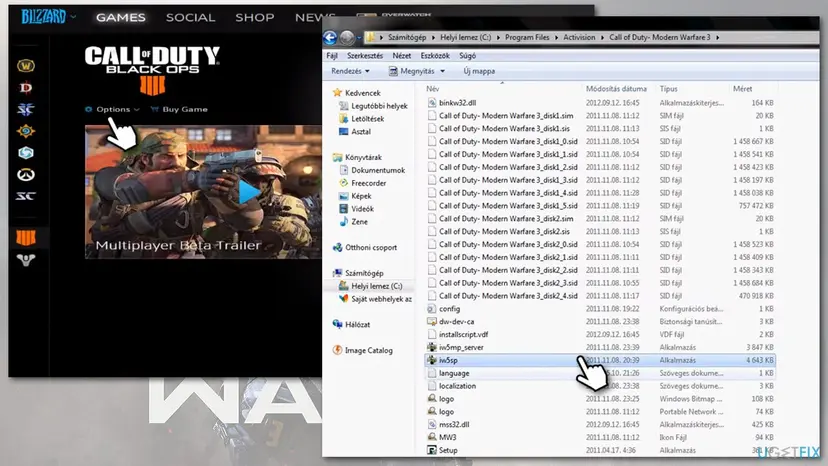Open the Eszközök menu
Viewport: 828px width, 466px height.
coord(435,55)
